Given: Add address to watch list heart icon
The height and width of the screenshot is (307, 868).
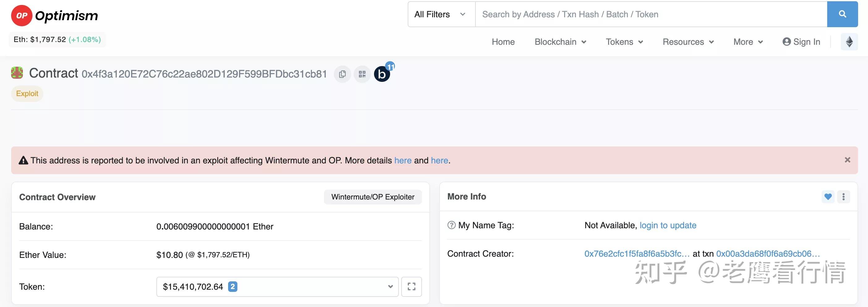Looking at the screenshot, I should [x=828, y=197].
